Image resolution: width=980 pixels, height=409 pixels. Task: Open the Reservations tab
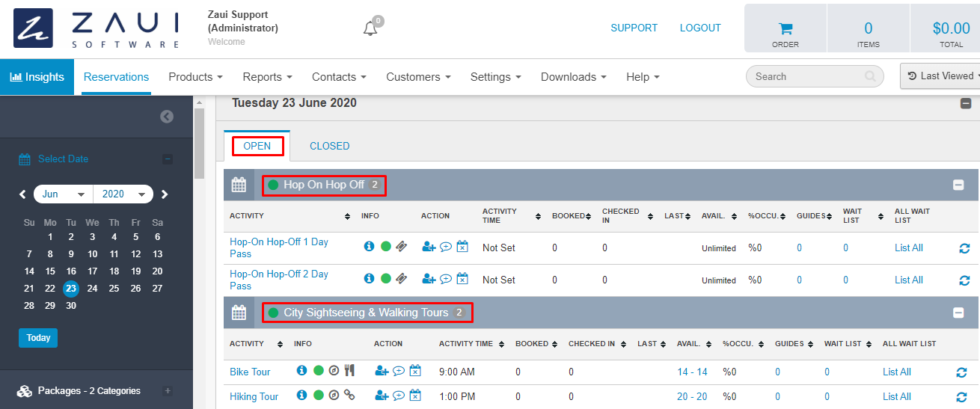[x=117, y=77]
